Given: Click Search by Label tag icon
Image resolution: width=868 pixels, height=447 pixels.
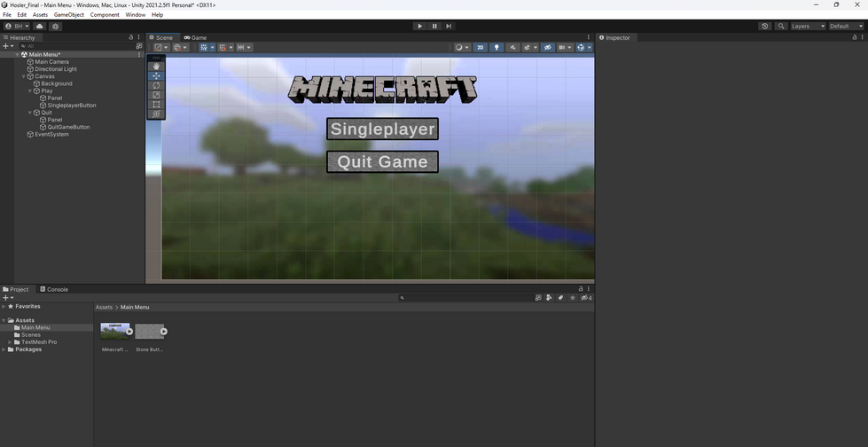Looking at the screenshot, I should pyautogui.click(x=560, y=298).
